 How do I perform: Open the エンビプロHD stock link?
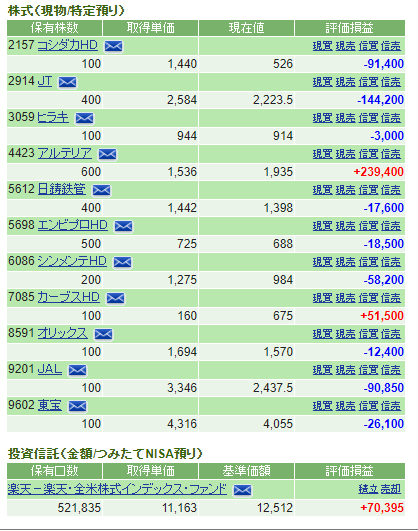[x=72, y=225]
